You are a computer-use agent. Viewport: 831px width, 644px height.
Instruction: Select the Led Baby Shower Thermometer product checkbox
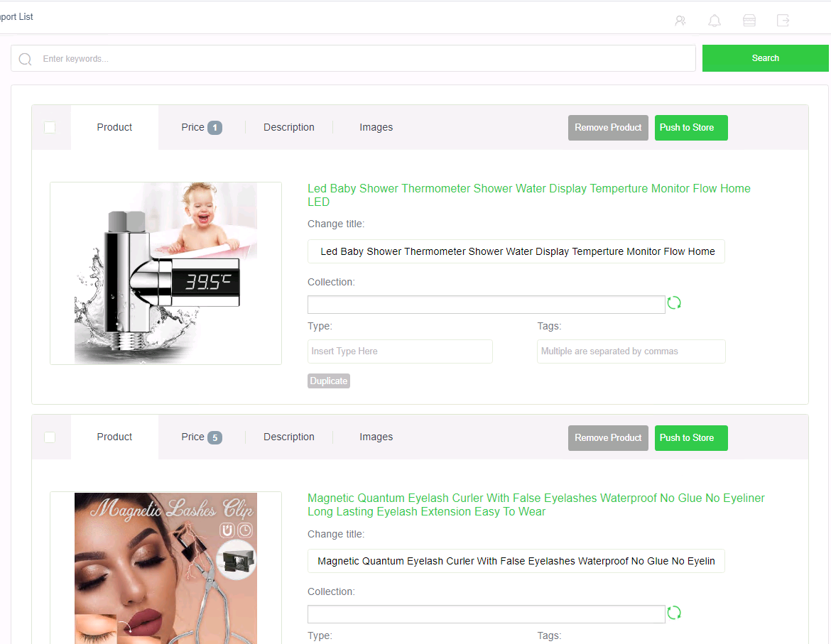tap(50, 128)
